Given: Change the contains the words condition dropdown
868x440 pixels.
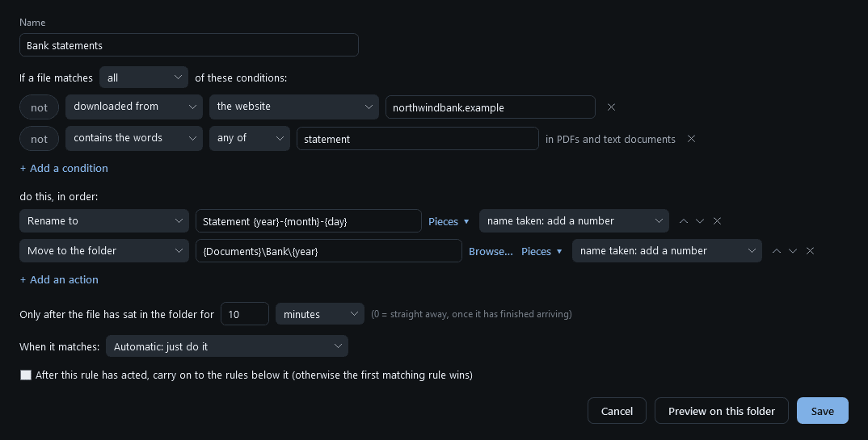Looking at the screenshot, I should click(134, 138).
